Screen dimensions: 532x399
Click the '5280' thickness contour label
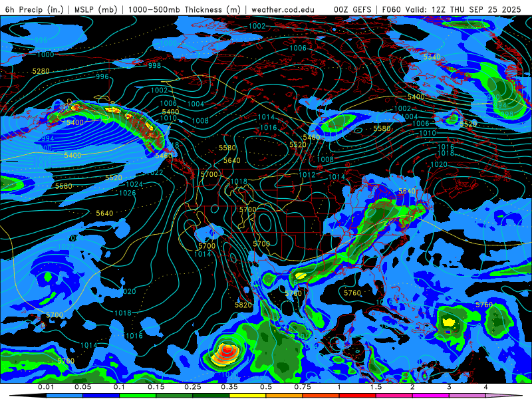point(41,71)
